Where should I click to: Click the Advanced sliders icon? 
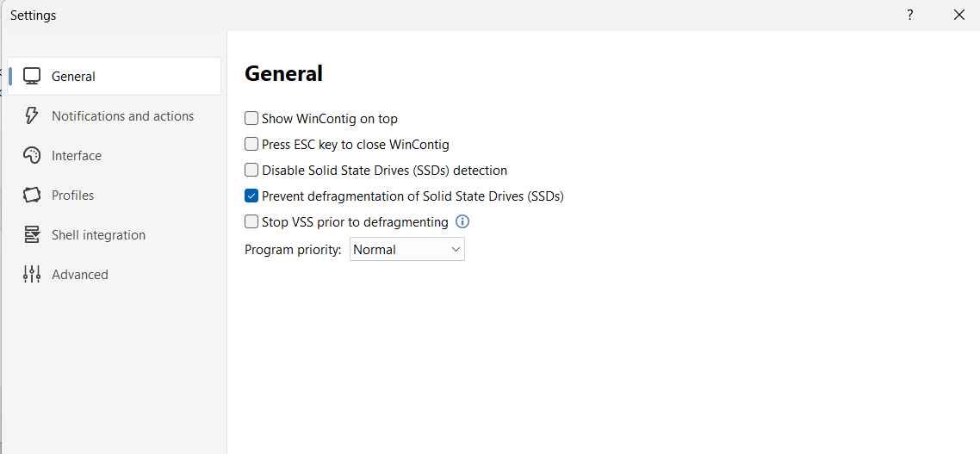32,274
